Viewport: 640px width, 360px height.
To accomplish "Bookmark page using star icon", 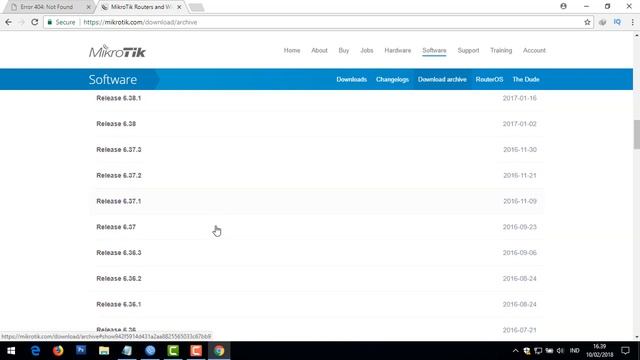I will pyautogui.click(x=587, y=22).
